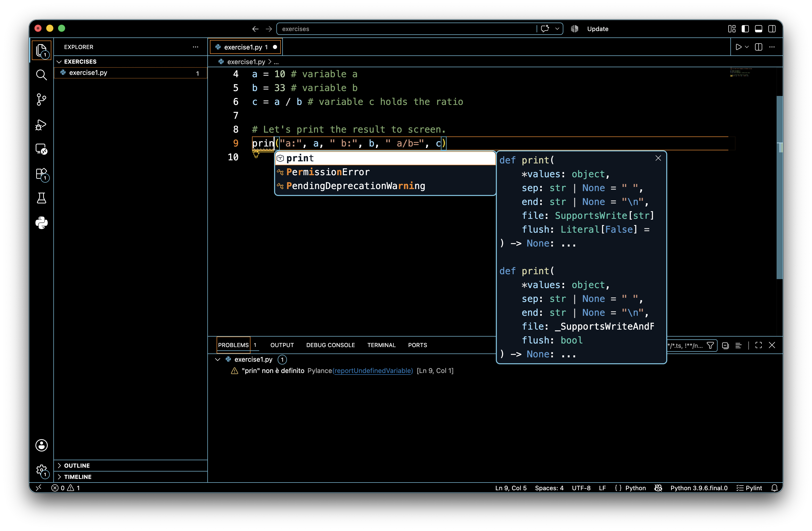Click Ln 9, Col 5 status item
This screenshot has width=812, height=531.
pyautogui.click(x=511, y=488)
